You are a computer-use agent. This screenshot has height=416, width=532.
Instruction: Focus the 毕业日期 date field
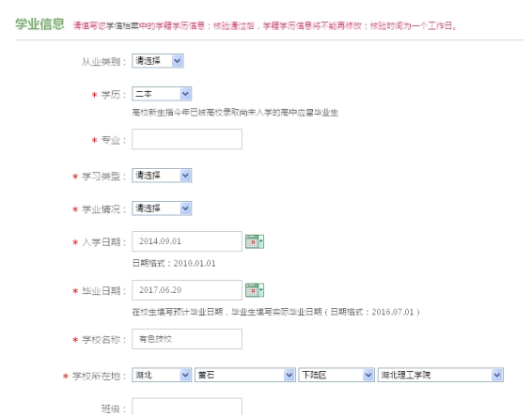coord(187,290)
